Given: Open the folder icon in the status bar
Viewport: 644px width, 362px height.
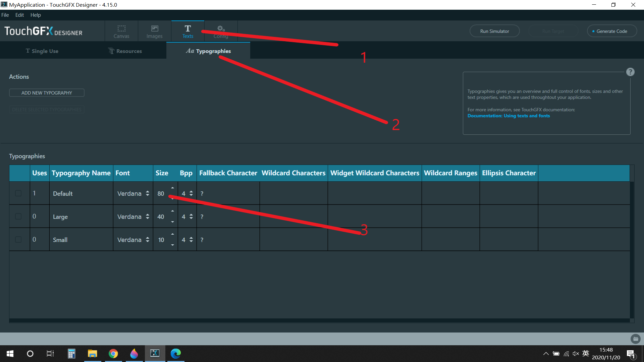Looking at the screenshot, I should tap(635, 339).
